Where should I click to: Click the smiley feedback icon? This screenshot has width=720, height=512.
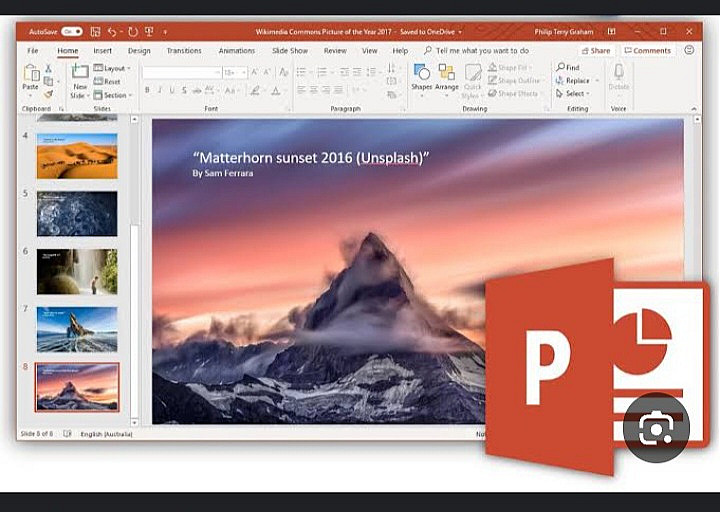click(689, 50)
